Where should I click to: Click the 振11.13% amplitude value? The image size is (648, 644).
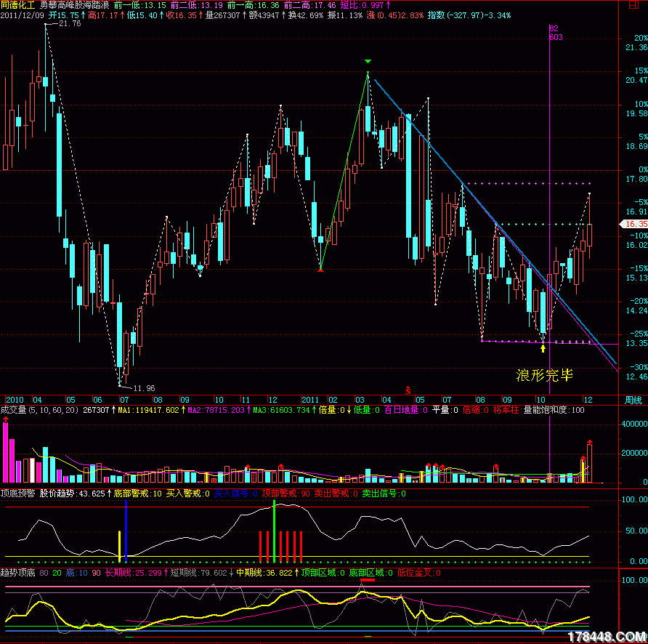pos(344,15)
